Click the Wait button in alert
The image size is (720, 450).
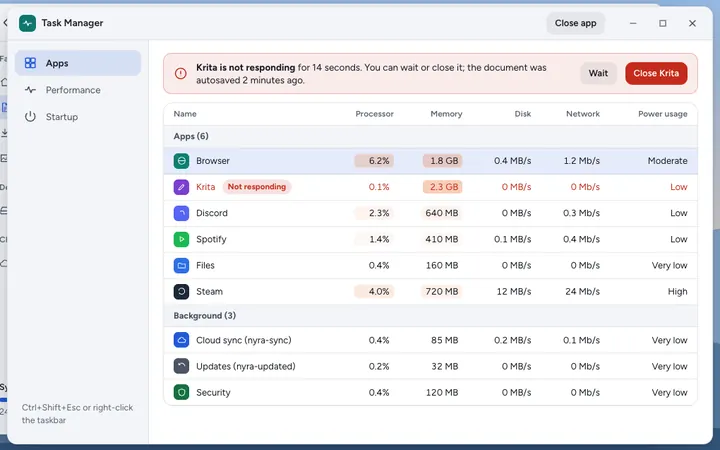coord(598,73)
